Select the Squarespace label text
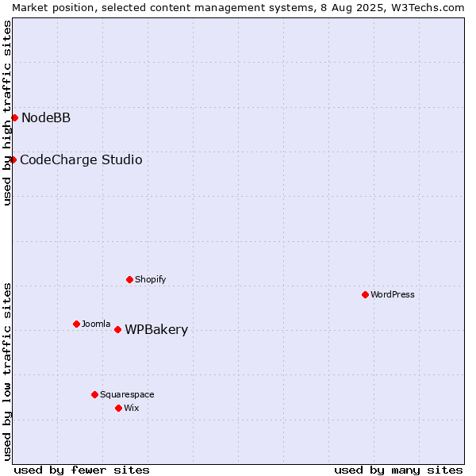The height and width of the screenshot is (476, 476). coord(127,394)
